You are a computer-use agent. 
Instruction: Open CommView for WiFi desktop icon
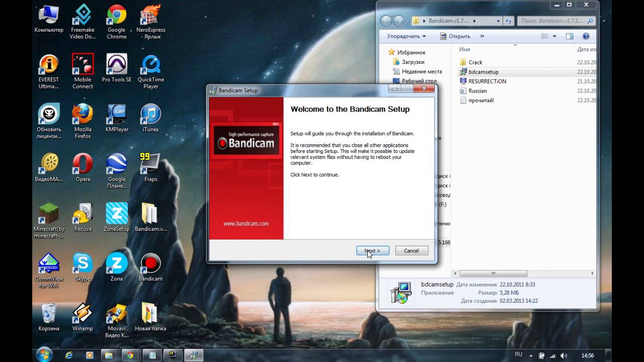point(49,270)
